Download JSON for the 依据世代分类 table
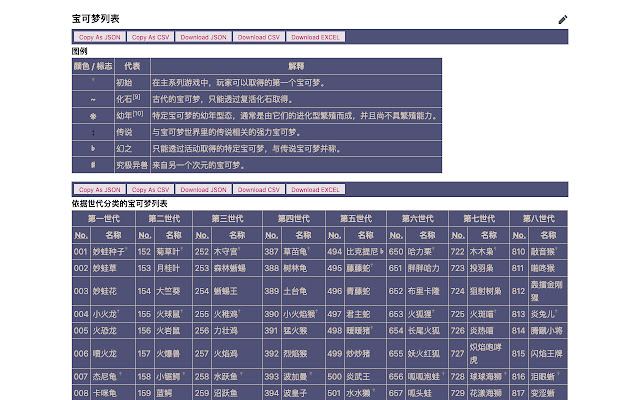This screenshot has width=640, height=400. tap(203, 189)
